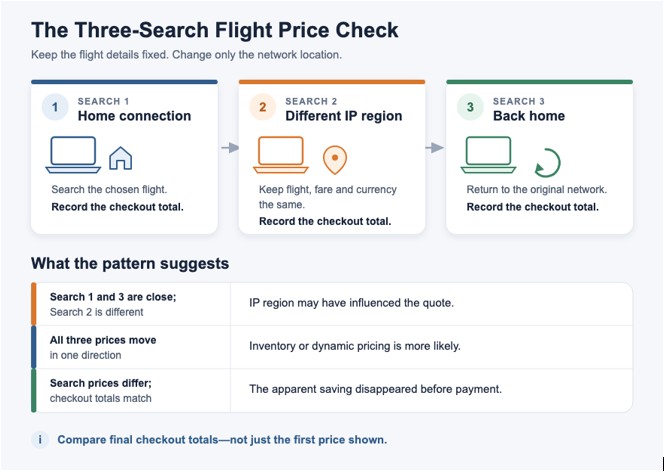Image resolution: width=665 pixels, height=473 pixels.
Task: Click the green circular refresh arrow icon
Action: [547, 163]
